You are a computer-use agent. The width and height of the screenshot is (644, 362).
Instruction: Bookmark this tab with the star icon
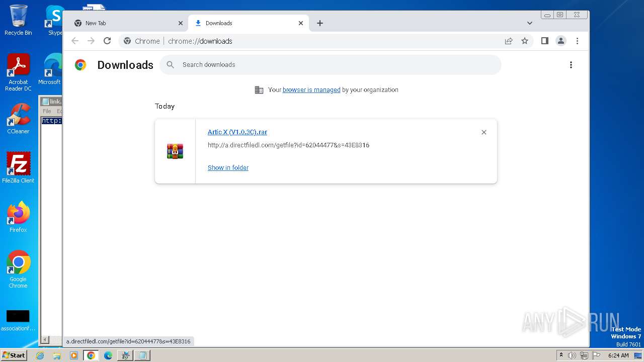coord(525,41)
